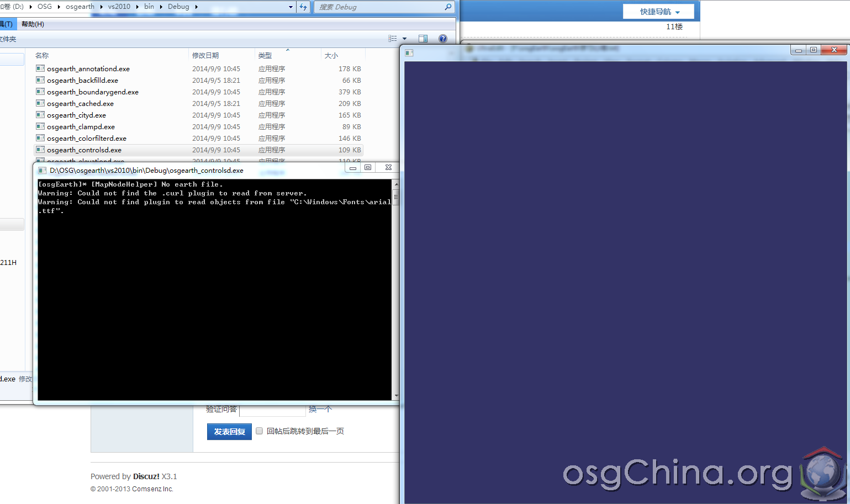This screenshot has width=850, height=504.
Task: Expand the address bar history dropdown
Action: click(291, 7)
